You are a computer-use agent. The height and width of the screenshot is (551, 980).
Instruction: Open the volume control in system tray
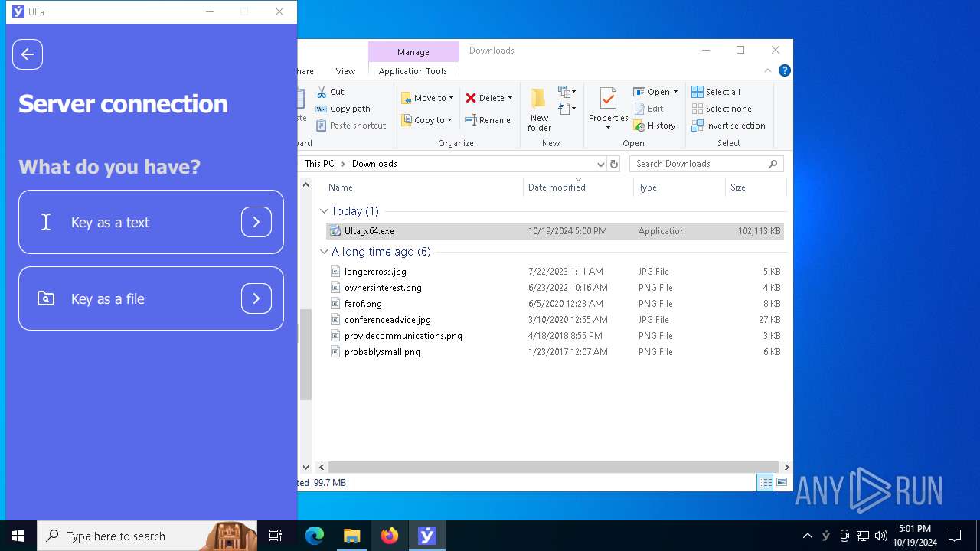point(881,536)
